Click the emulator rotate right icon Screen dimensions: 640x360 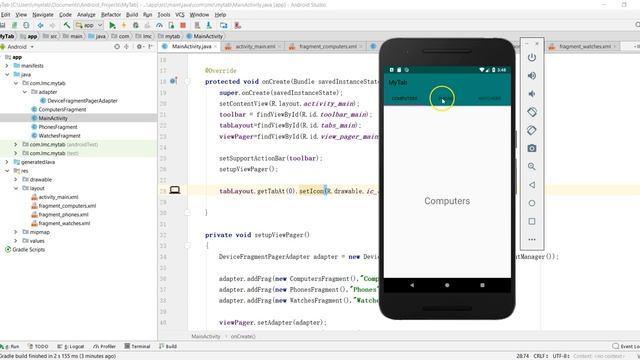[x=531, y=130]
